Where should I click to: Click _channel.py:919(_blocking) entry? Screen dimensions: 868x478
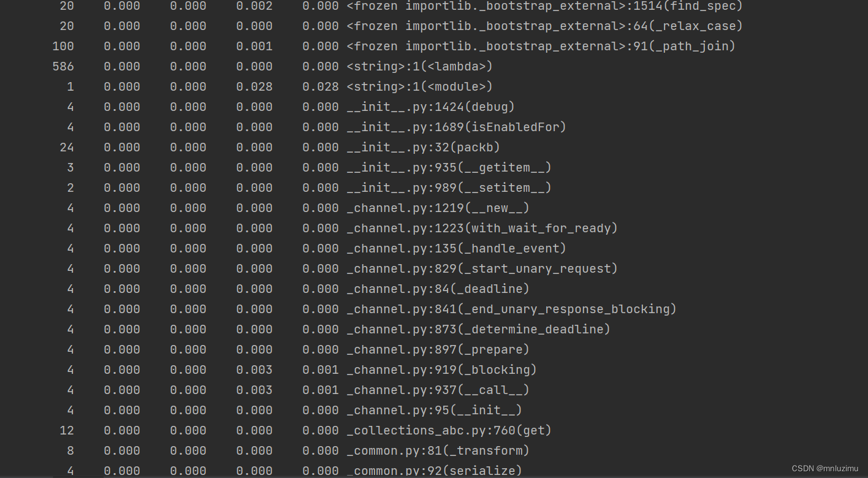click(x=441, y=370)
